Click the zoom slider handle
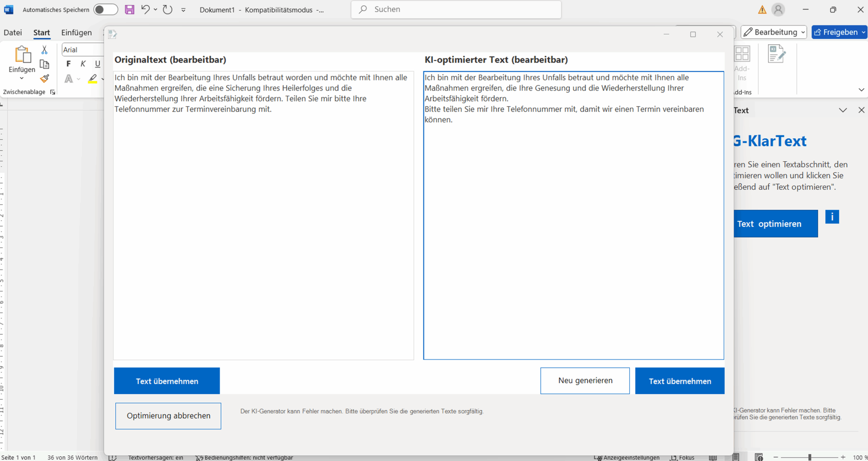The image size is (868, 461). point(810,457)
